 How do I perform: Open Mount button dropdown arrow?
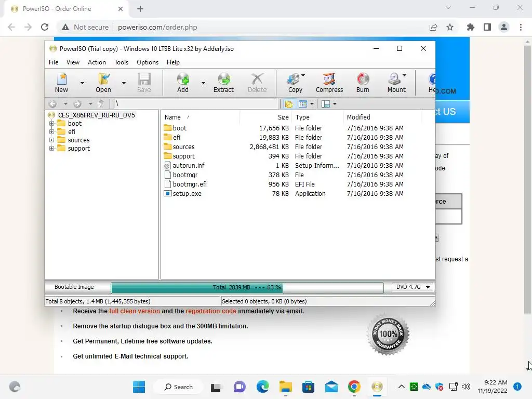click(404, 75)
